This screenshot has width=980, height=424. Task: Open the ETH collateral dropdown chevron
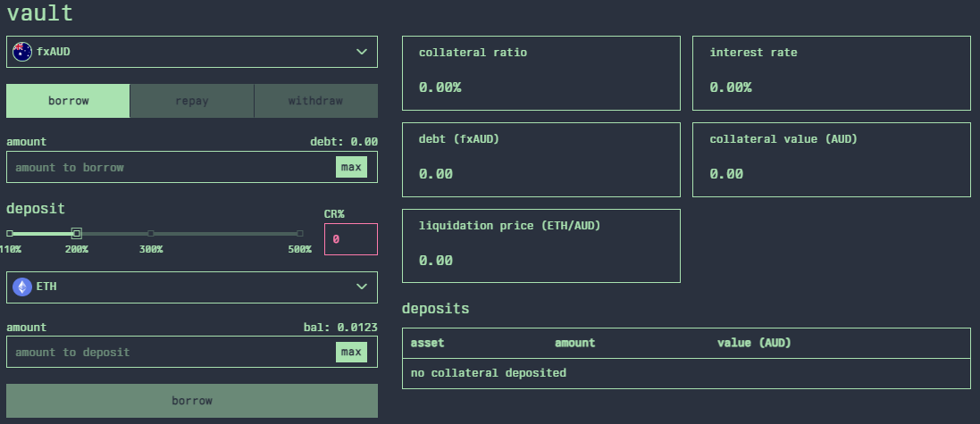pos(362,287)
